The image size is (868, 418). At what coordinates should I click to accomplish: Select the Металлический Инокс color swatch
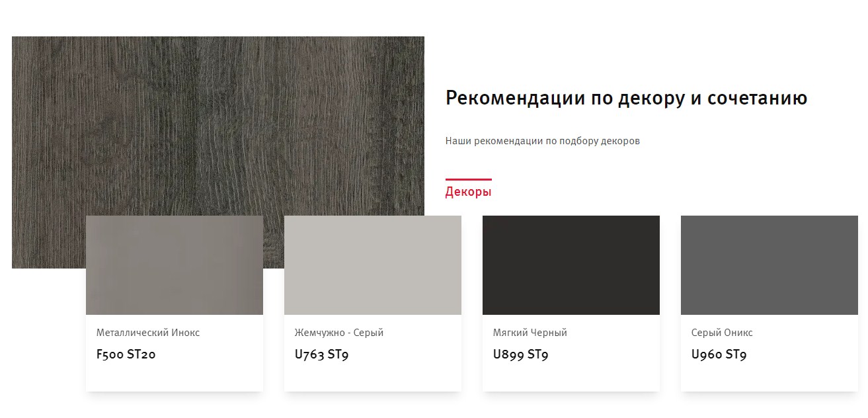(175, 265)
